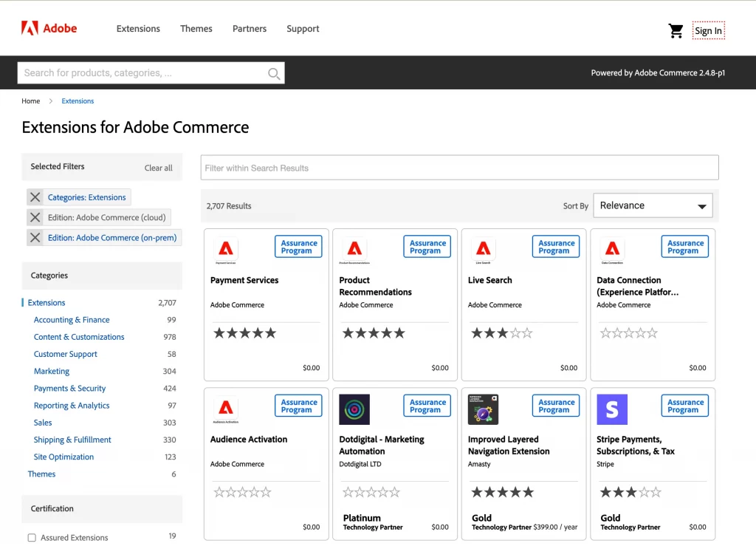Select Content & Customizations category
Image resolution: width=756 pixels, height=546 pixels.
pyautogui.click(x=79, y=337)
